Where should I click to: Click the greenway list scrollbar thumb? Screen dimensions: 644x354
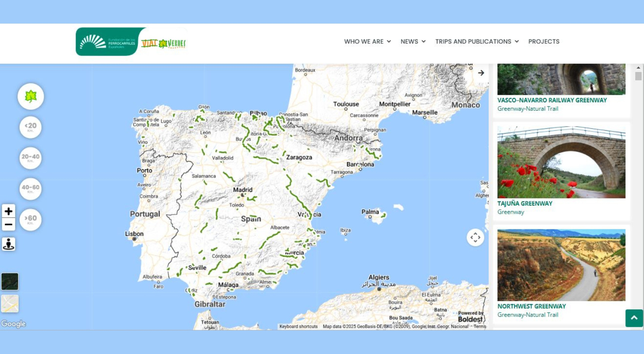pos(638,76)
